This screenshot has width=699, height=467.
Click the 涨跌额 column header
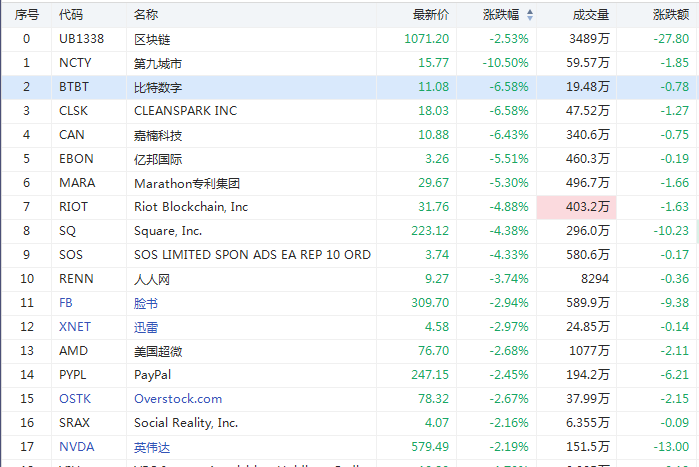click(671, 15)
